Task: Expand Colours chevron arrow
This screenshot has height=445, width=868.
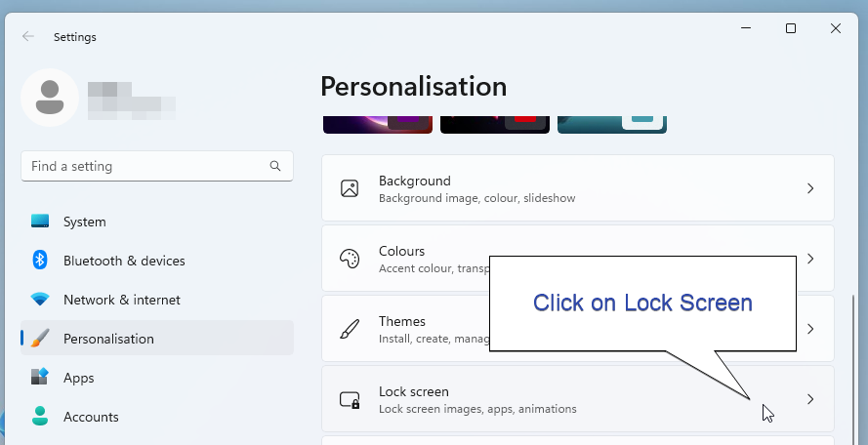Action: pos(810,259)
